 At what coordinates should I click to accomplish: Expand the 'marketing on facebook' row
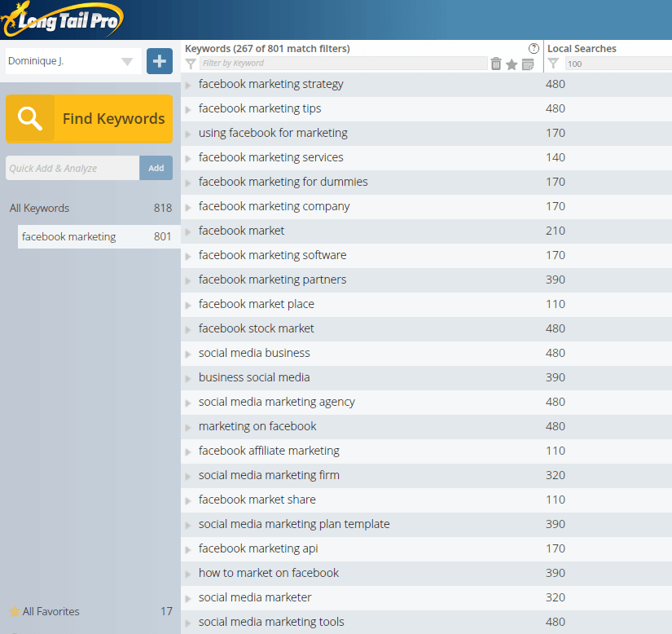[187, 427]
